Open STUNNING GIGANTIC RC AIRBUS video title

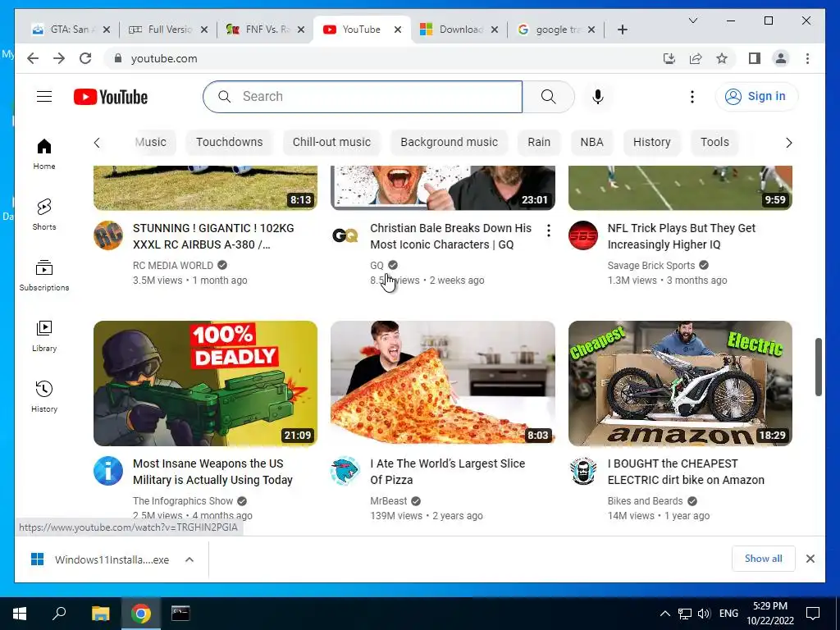(x=213, y=236)
